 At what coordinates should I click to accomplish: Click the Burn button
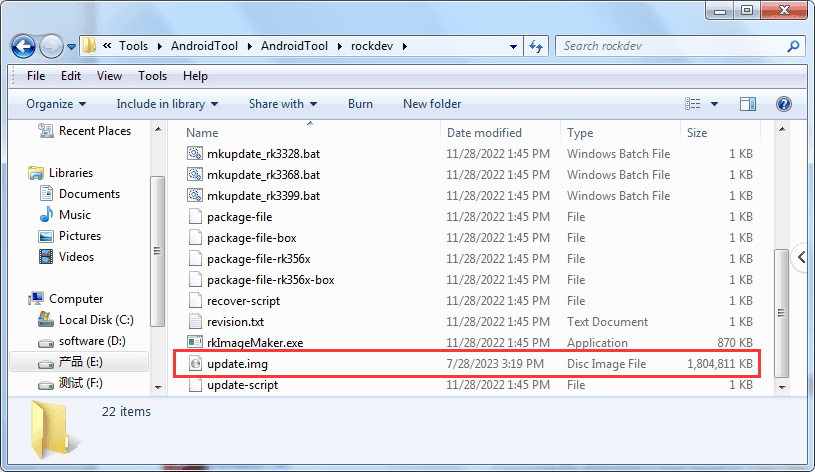(x=360, y=104)
